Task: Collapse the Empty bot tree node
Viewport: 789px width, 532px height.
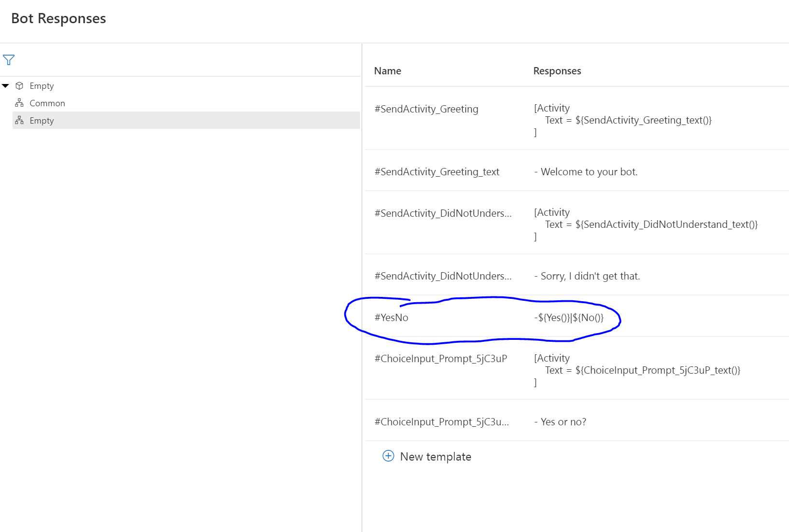Action: 5,85
